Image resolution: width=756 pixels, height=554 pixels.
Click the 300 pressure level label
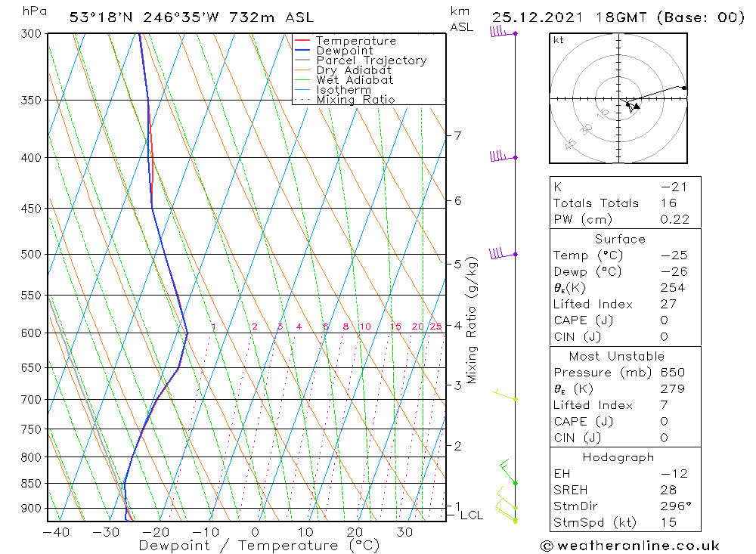(x=32, y=34)
